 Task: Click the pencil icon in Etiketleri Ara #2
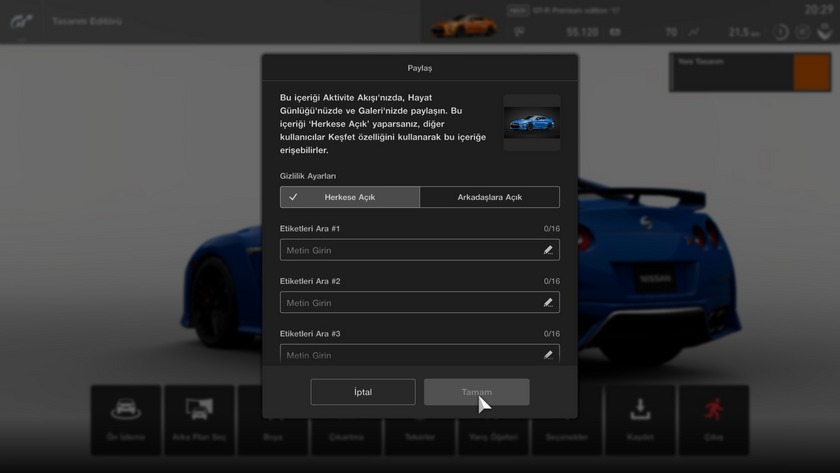point(548,302)
